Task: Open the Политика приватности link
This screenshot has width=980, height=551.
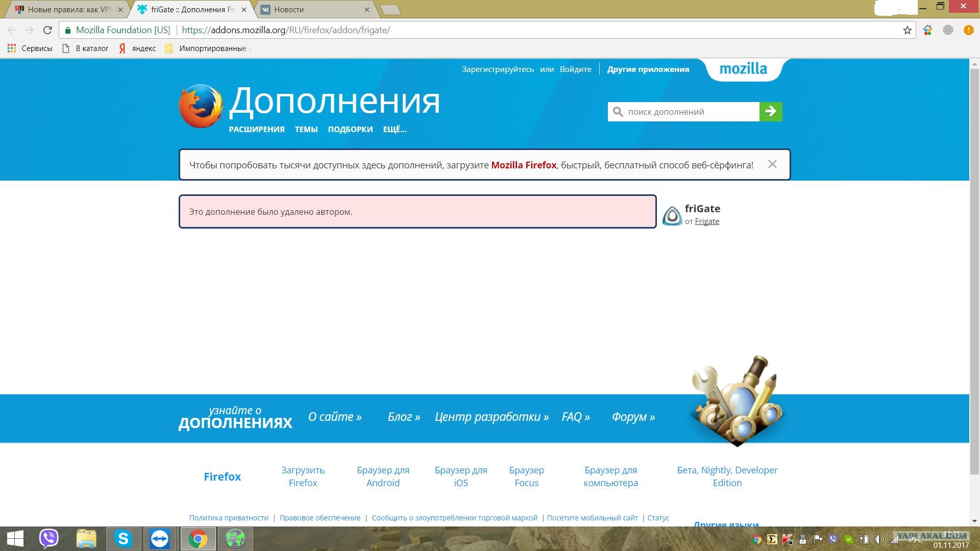Action: 229,518
